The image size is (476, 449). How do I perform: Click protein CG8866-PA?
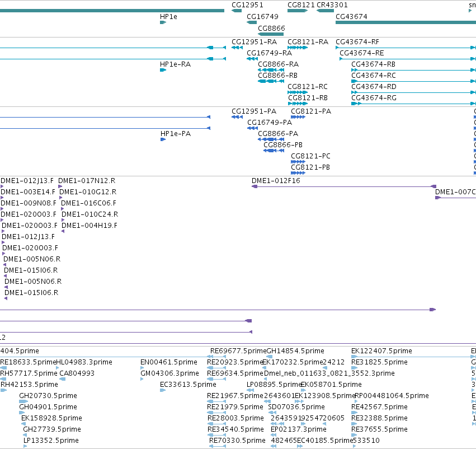(278, 134)
